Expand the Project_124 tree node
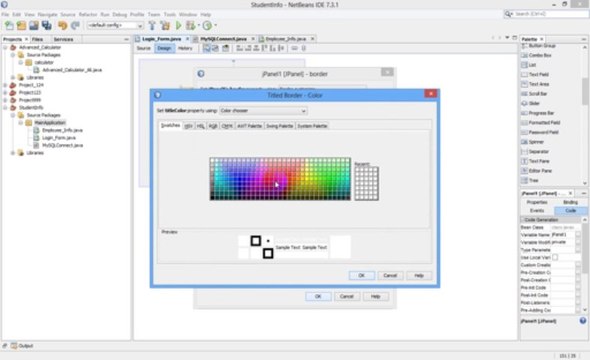This screenshot has width=590, height=360. (5, 85)
